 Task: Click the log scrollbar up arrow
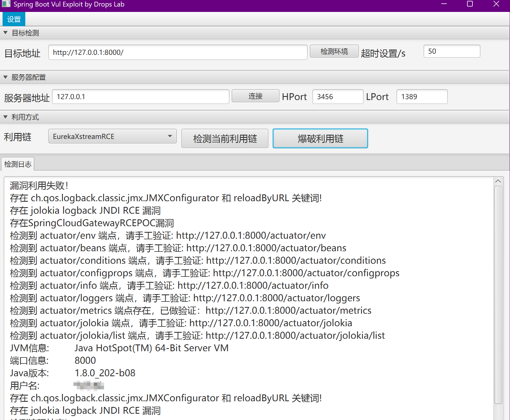coord(498,181)
